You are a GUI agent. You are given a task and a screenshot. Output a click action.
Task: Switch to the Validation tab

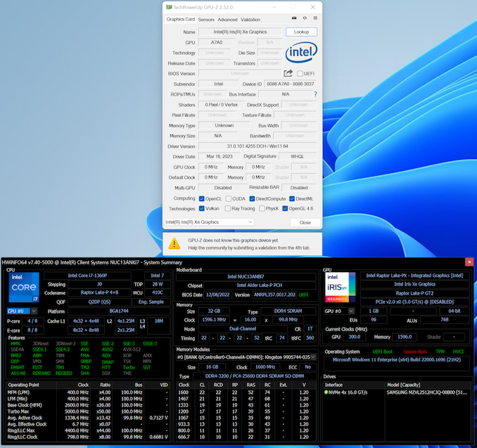click(x=250, y=20)
